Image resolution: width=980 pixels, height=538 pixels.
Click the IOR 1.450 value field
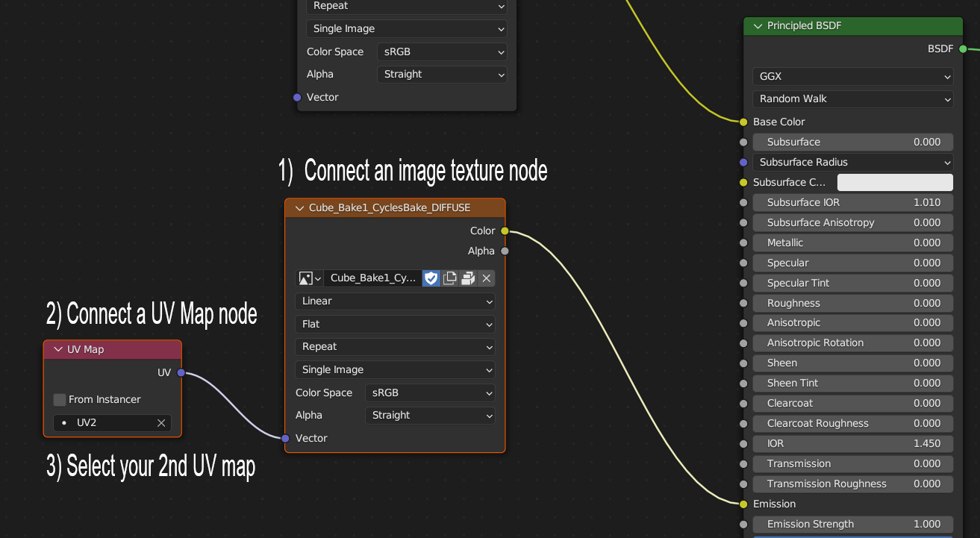tap(853, 444)
